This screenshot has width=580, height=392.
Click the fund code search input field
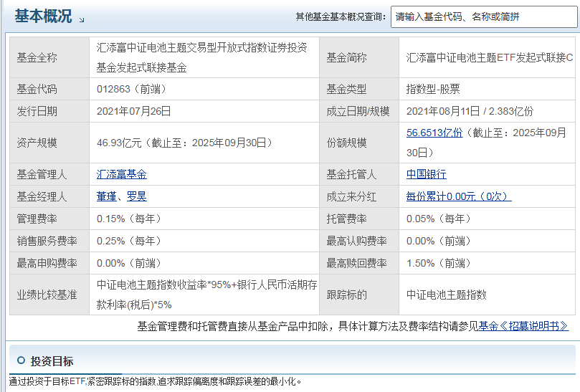pos(484,16)
